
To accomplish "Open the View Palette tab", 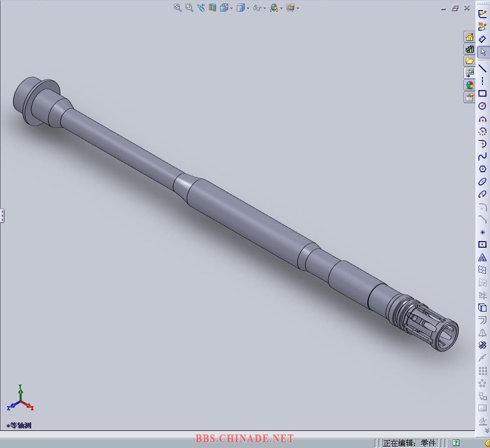I will (469, 73).
